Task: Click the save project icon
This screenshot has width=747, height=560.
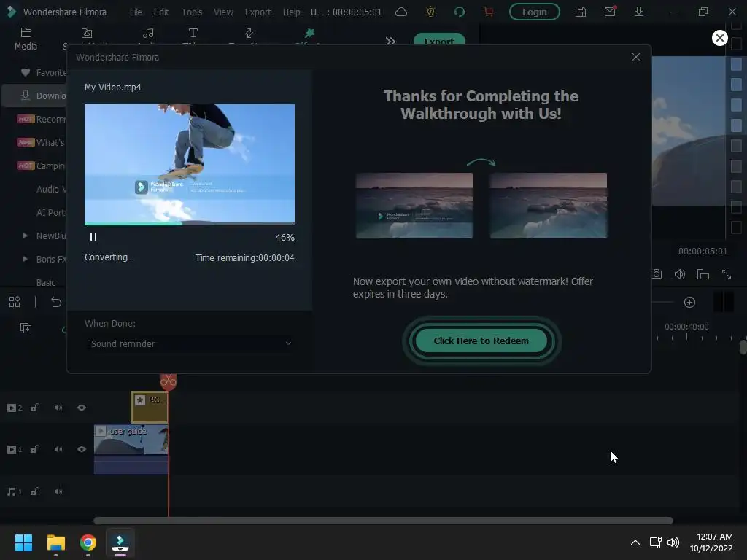Action: pos(580,12)
